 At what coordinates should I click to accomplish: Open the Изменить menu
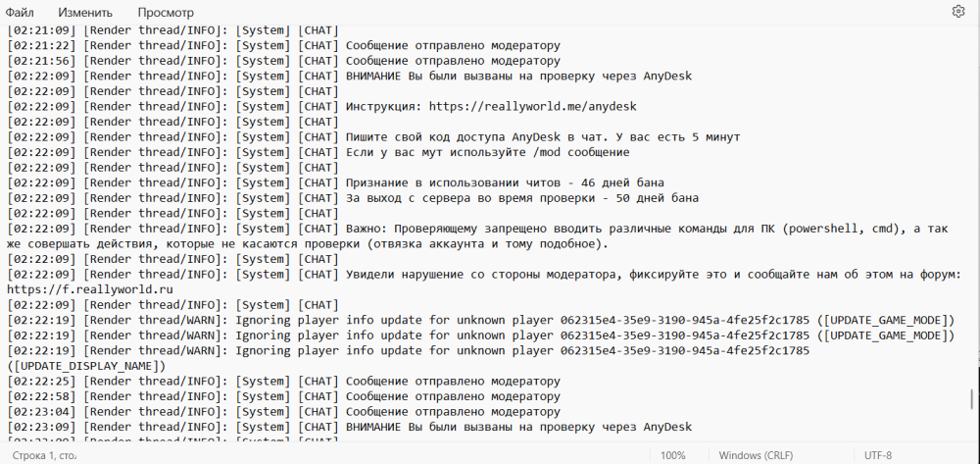tap(85, 13)
